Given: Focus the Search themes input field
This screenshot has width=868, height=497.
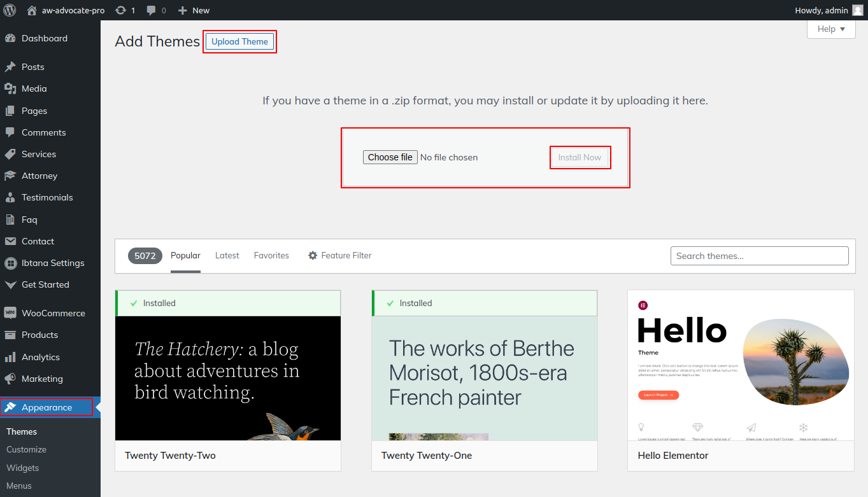Looking at the screenshot, I should [x=759, y=256].
